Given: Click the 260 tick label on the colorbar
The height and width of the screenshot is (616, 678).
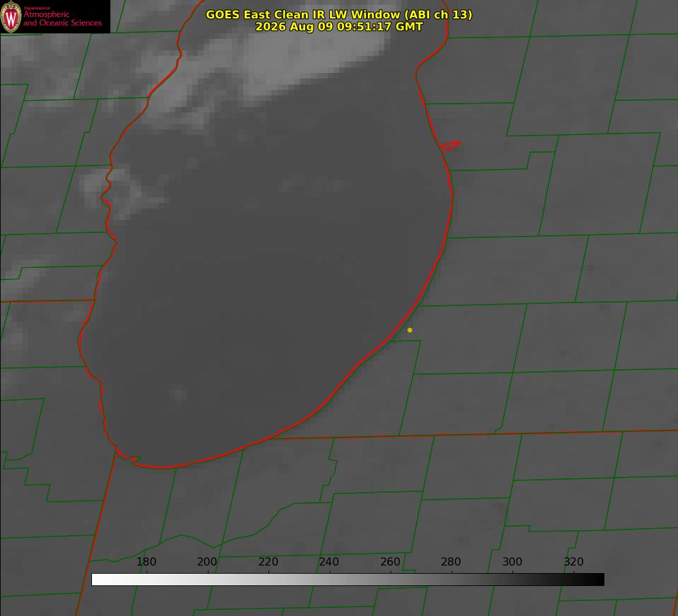Looking at the screenshot, I should 390,561.
